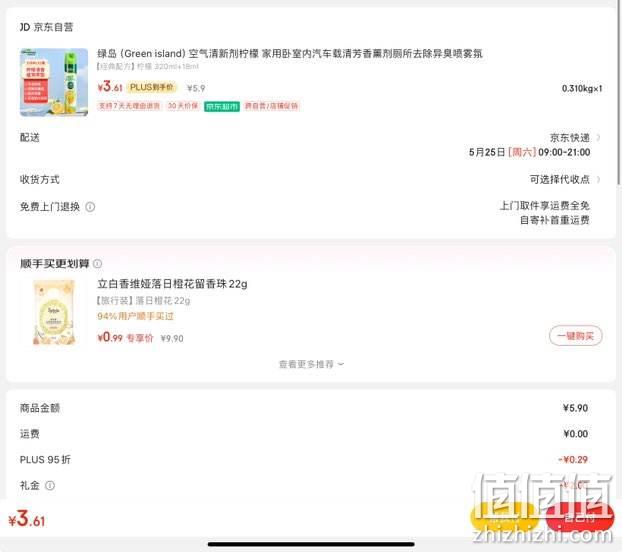Expand 可选择代收点 pickup method chevron

tap(598, 179)
